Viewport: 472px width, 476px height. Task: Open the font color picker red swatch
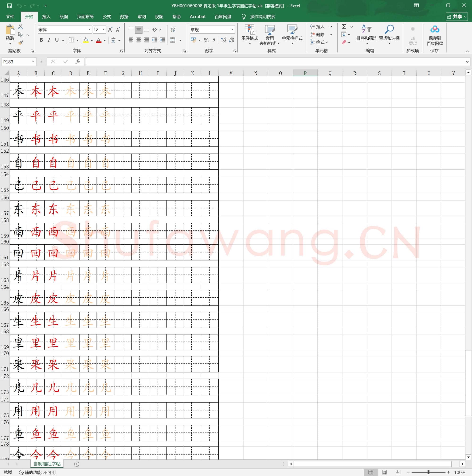point(99,40)
